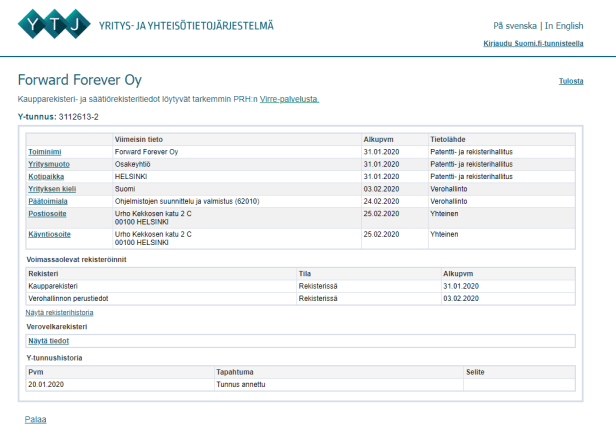The width and height of the screenshot is (616, 447).
Task: Open the Yrityksen kieli link
Action: pos(52,189)
